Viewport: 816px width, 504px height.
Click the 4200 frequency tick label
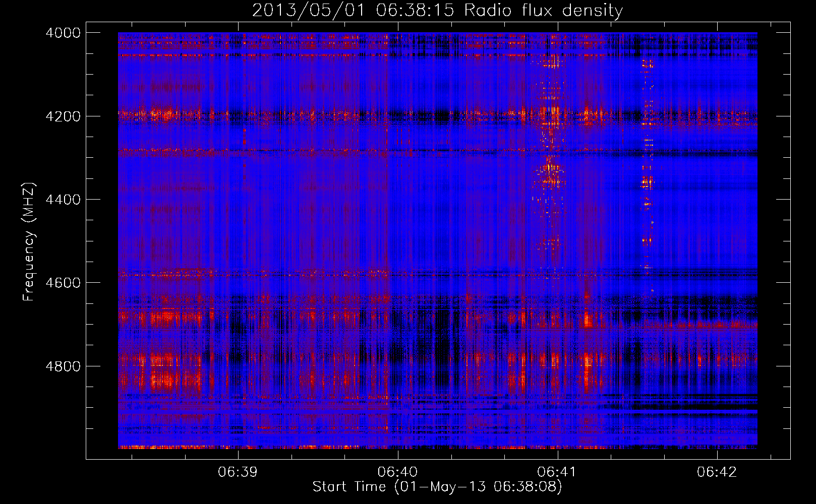63,116
